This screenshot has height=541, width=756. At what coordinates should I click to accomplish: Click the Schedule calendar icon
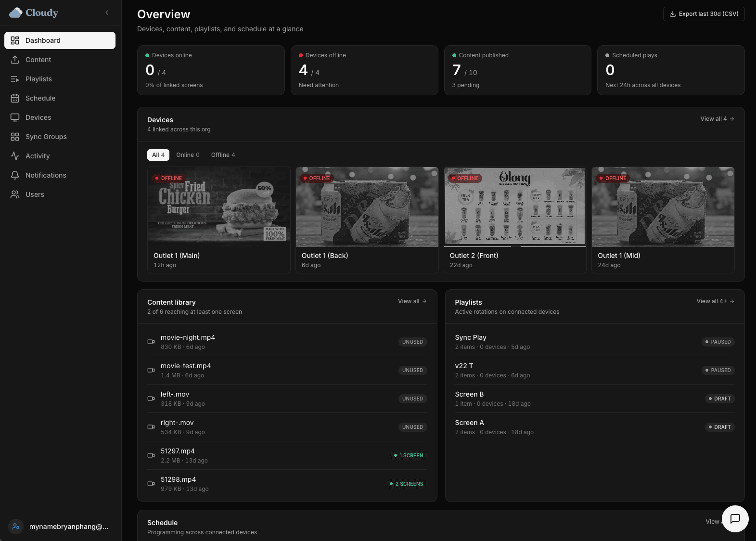click(x=15, y=98)
